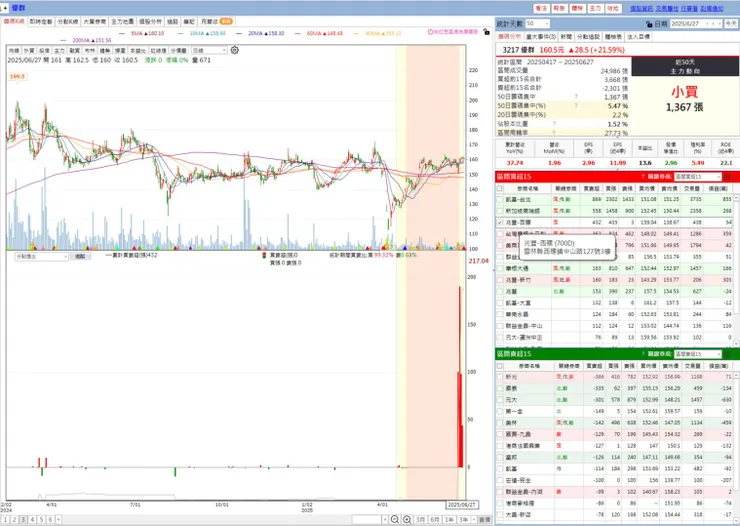Toggle 外資 indicator in chart toolbar
740x526 pixels.
click(29, 50)
